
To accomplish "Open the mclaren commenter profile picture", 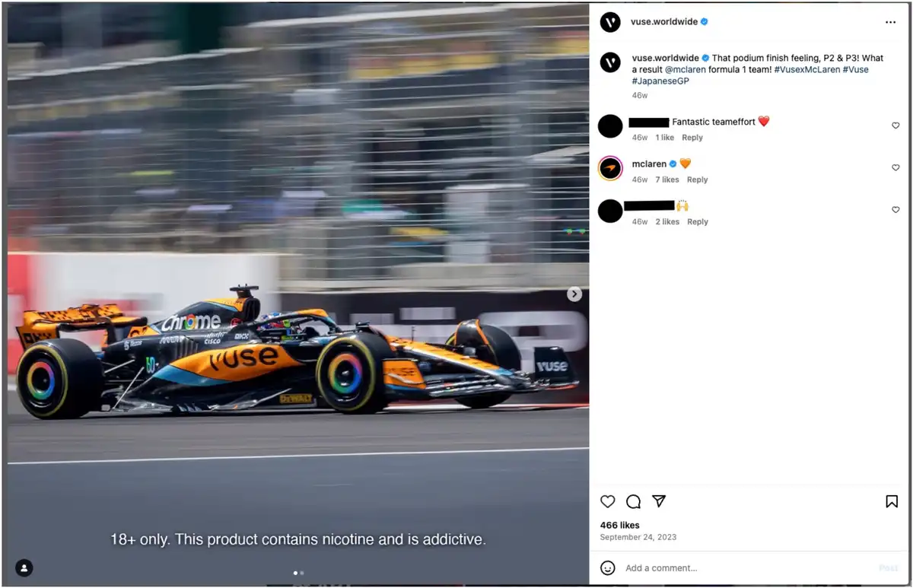I will (x=610, y=168).
